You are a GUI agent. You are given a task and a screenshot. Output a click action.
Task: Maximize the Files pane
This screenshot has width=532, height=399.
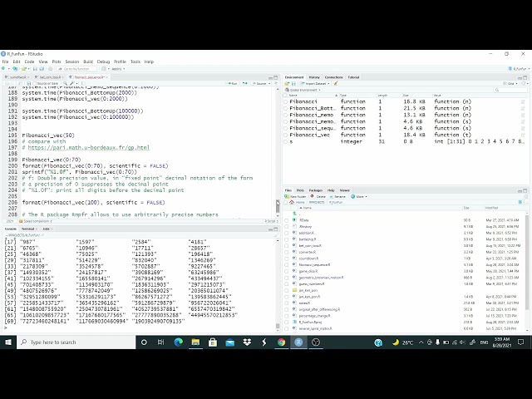525,190
